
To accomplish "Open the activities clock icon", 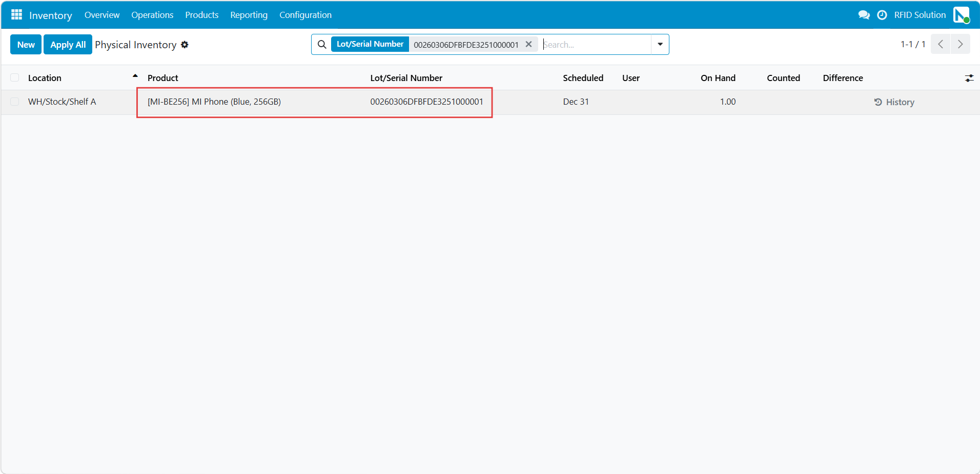I will point(882,15).
